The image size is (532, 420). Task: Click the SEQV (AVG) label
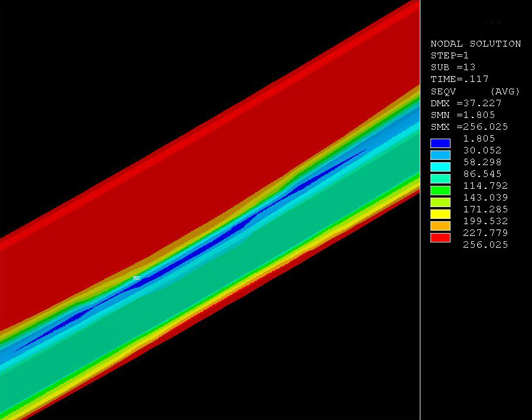[475, 91]
